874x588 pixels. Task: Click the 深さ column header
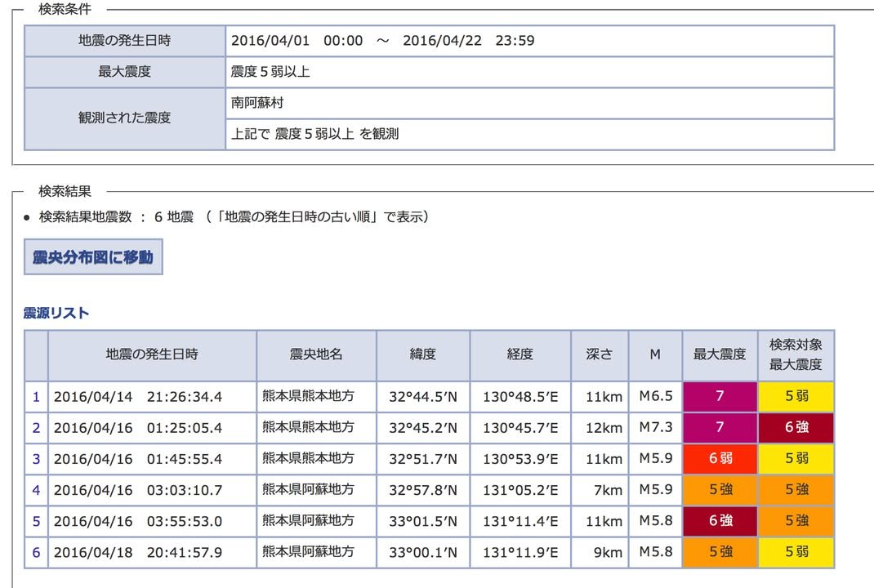(x=599, y=354)
